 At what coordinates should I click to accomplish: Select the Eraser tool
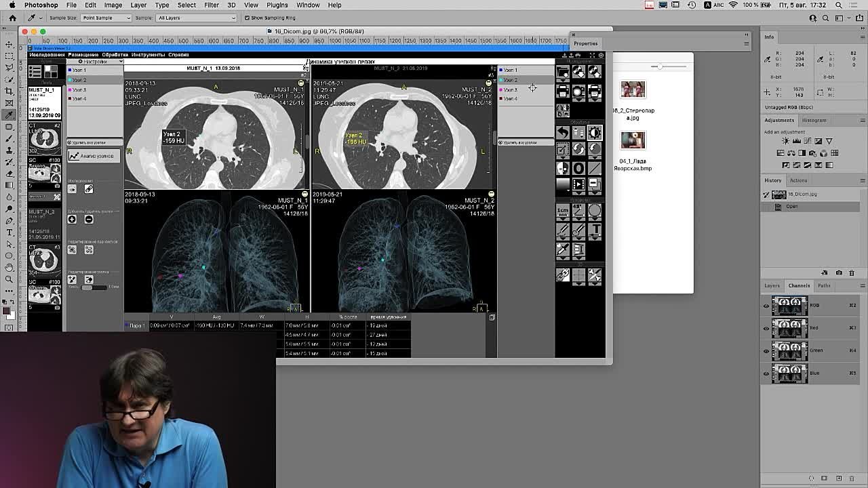(x=9, y=174)
